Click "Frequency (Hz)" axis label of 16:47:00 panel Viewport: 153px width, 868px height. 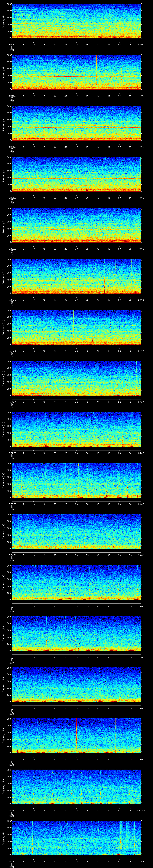[x=3, y=174]
